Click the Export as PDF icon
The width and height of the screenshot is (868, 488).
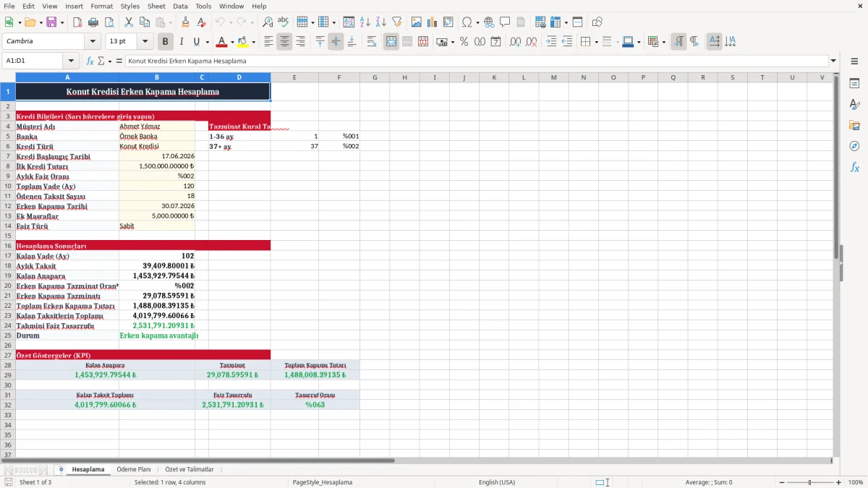click(77, 22)
